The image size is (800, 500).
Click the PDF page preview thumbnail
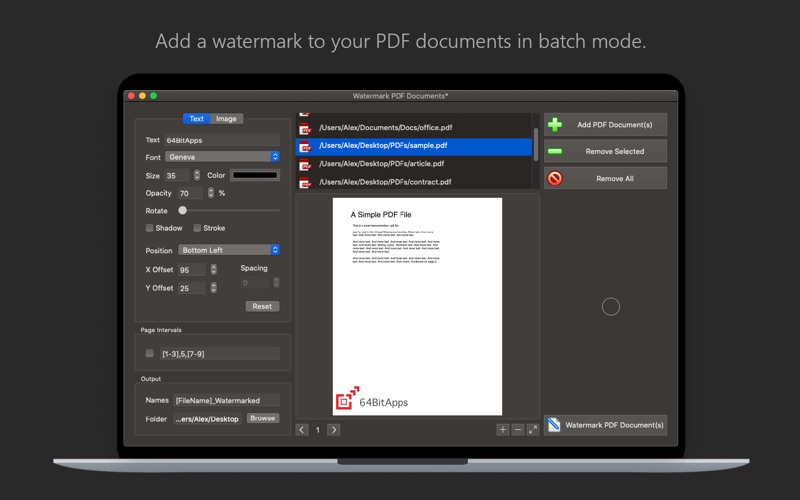tap(417, 306)
